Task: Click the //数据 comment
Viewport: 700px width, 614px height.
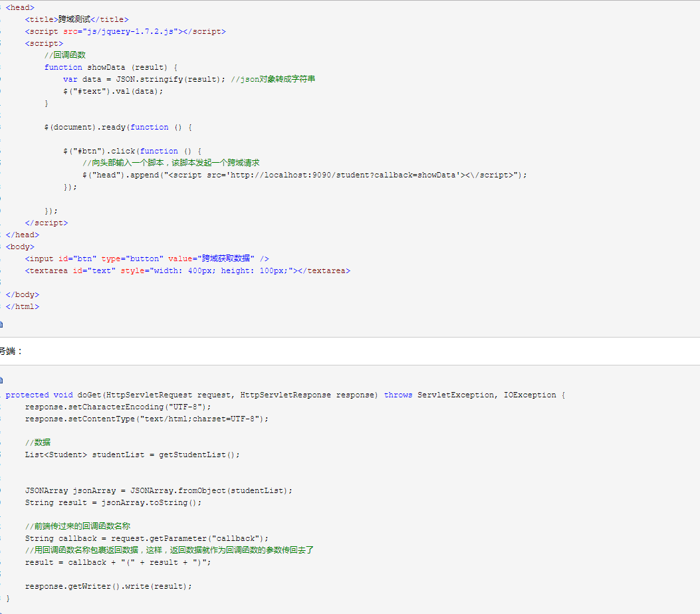Action: [38, 443]
